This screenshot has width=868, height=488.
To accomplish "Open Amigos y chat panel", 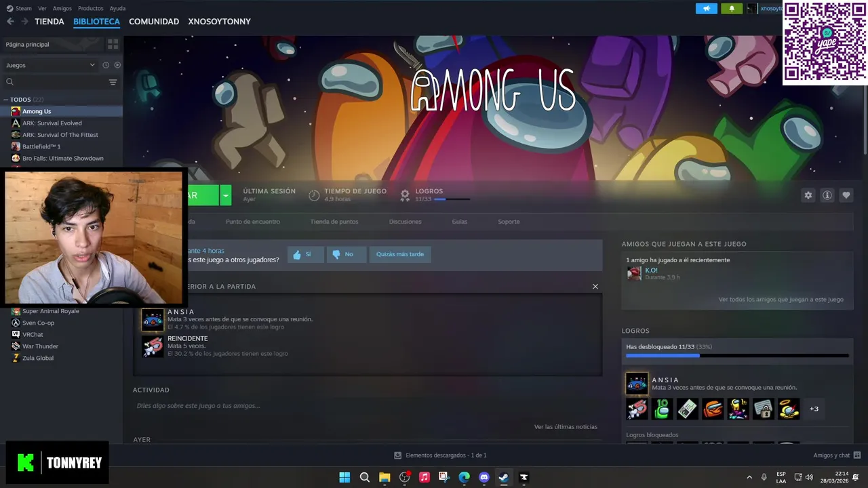I will tap(837, 455).
